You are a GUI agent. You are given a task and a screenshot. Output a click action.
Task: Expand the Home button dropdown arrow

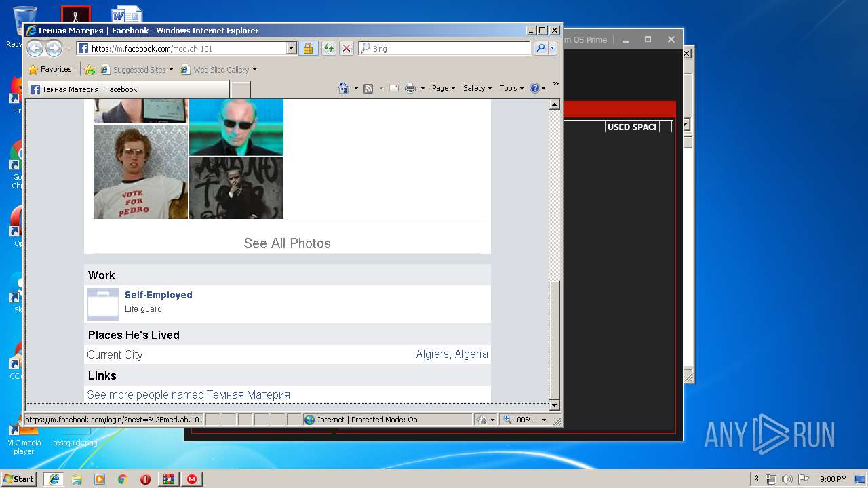pyautogui.click(x=356, y=89)
